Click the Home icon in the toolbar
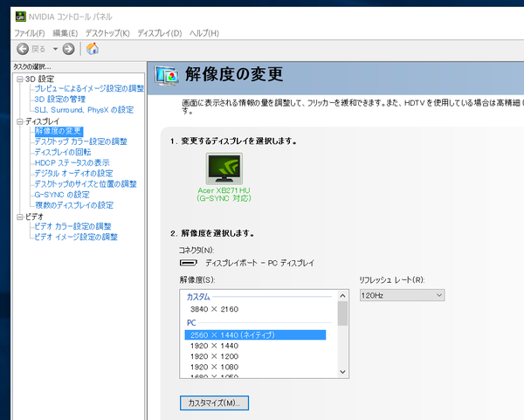 (x=92, y=49)
